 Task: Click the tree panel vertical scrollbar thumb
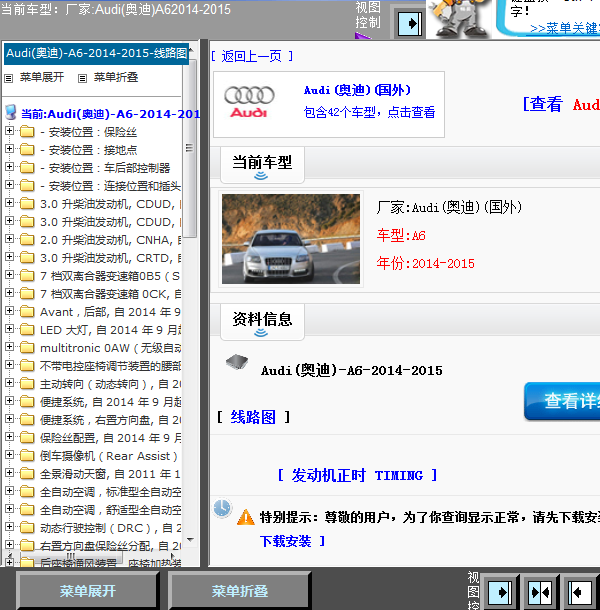(x=189, y=148)
